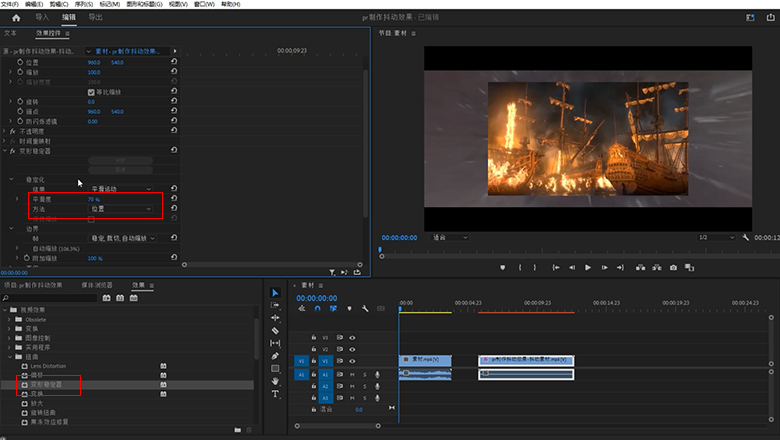
Task: Open the 方法 method dropdown
Action: coord(122,209)
